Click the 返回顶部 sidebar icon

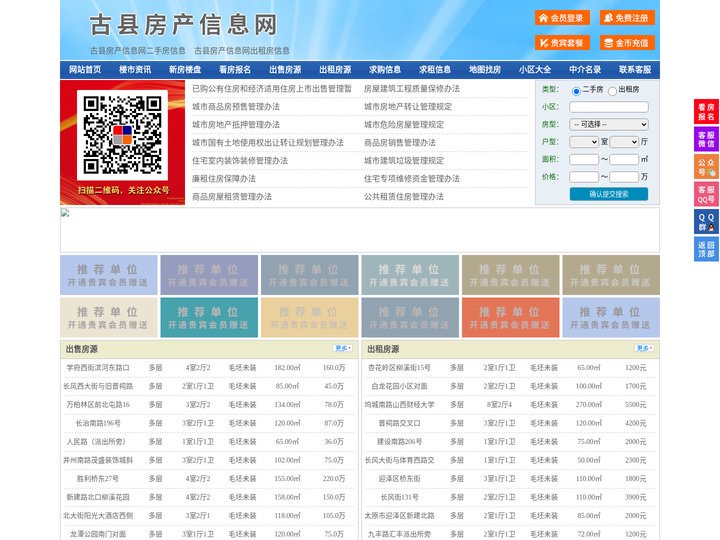706,249
